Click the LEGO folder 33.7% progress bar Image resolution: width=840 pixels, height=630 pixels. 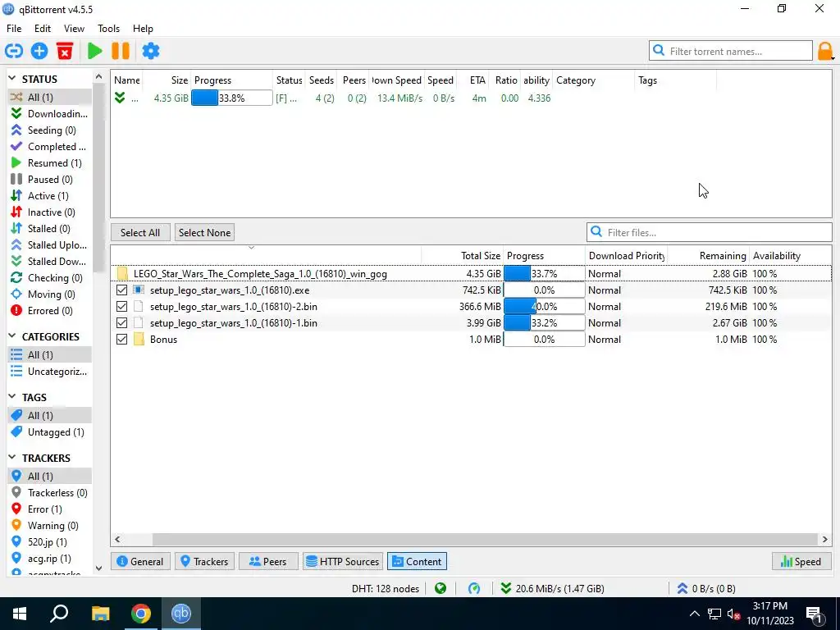click(545, 274)
